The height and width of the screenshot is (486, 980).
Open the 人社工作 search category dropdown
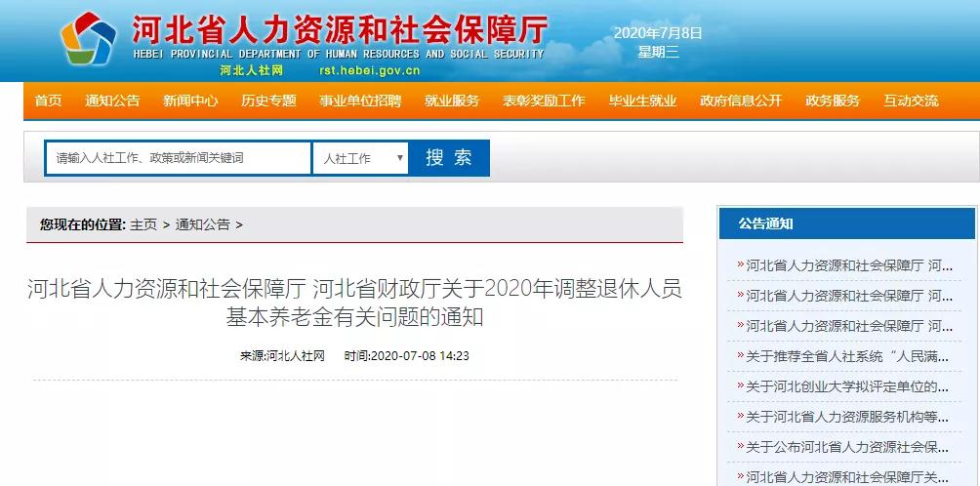click(360, 158)
